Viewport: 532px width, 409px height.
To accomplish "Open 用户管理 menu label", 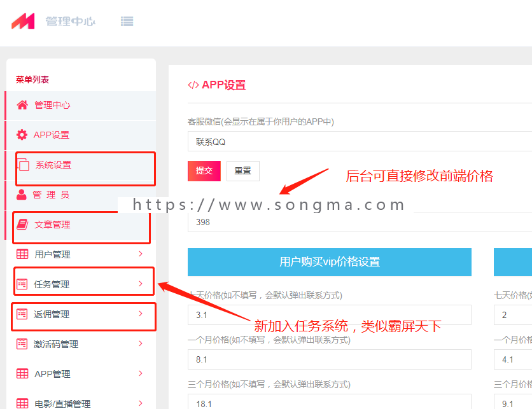I will pyautogui.click(x=52, y=254).
